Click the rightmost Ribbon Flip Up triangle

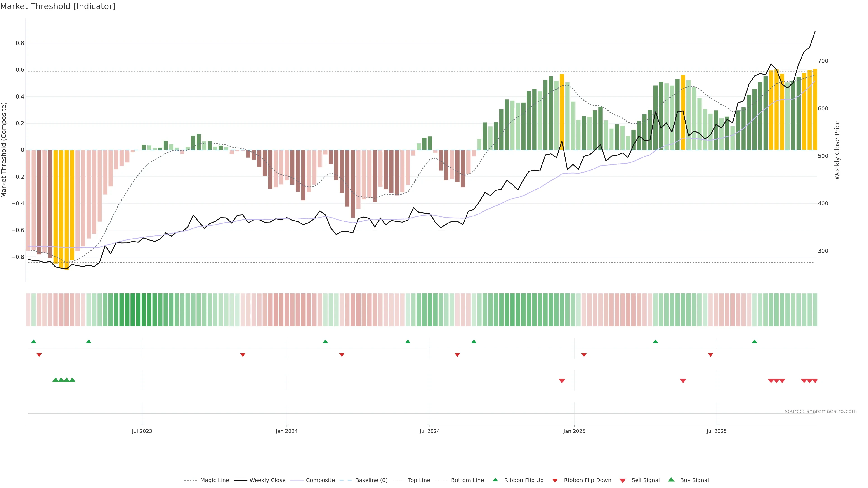coord(755,342)
